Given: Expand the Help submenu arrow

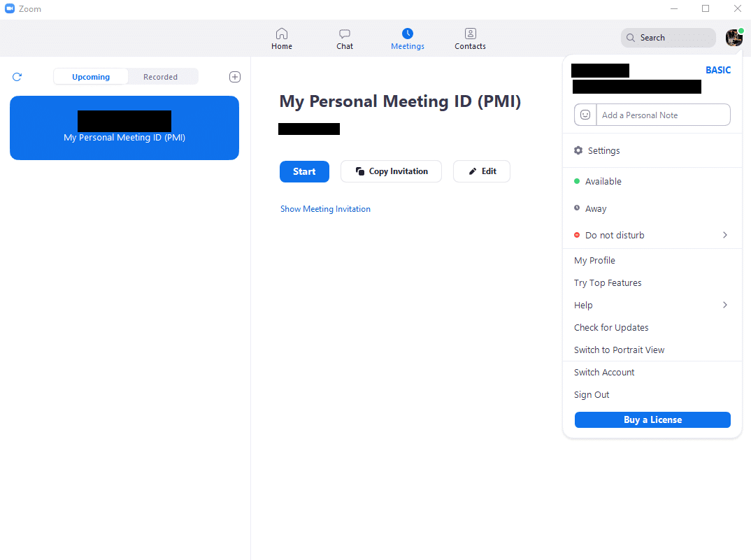Looking at the screenshot, I should [x=725, y=305].
